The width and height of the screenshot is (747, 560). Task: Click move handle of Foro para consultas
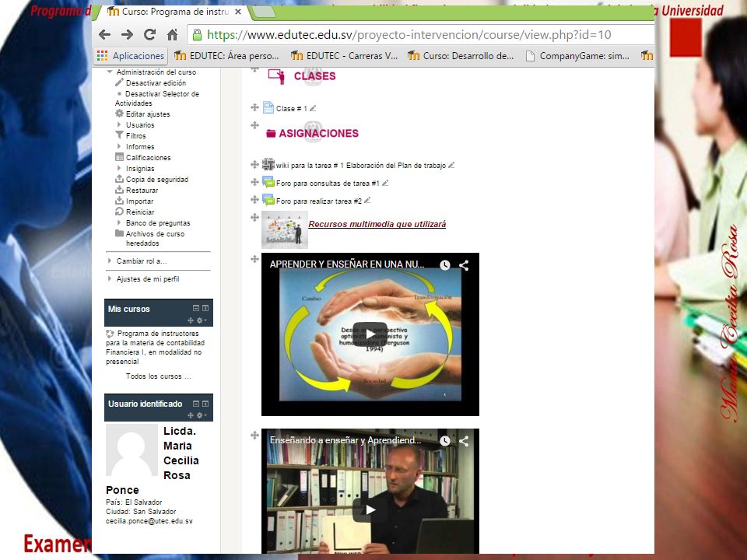(x=255, y=182)
